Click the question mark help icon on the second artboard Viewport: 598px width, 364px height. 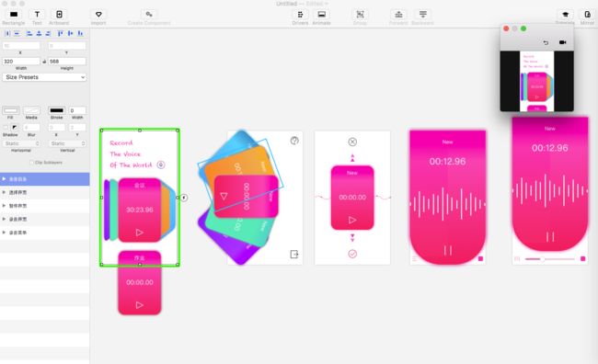click(294, 141)
